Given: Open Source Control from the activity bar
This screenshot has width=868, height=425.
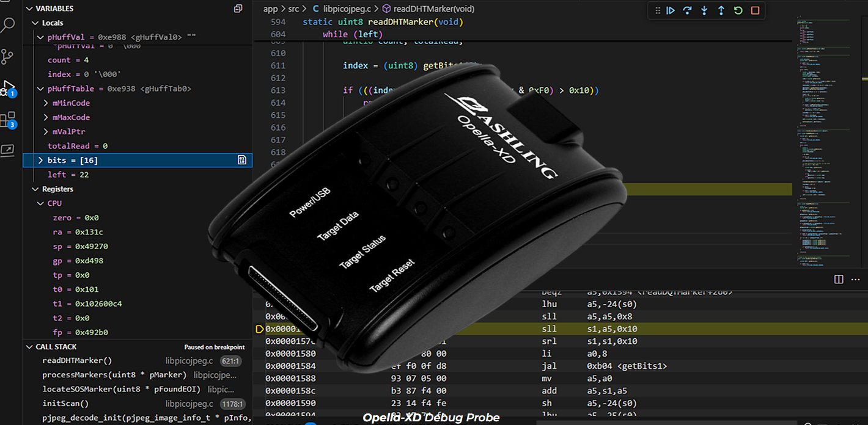Looking at the screenshot, I should coord(8,57).
